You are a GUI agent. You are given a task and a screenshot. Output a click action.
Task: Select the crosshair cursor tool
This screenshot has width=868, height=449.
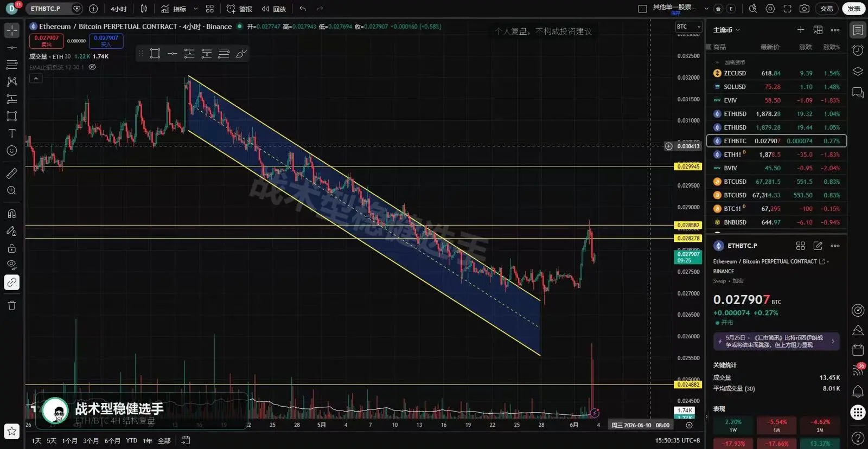11,30
